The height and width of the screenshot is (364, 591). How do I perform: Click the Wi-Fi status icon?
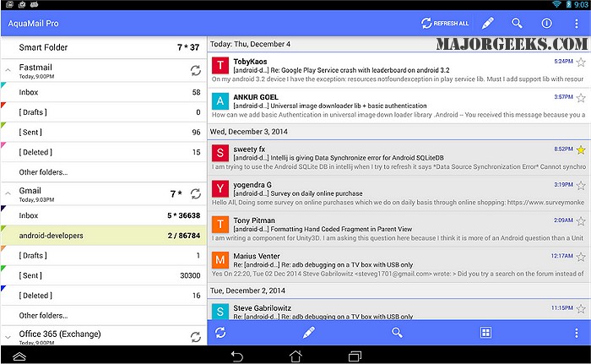tap(556, 4)
